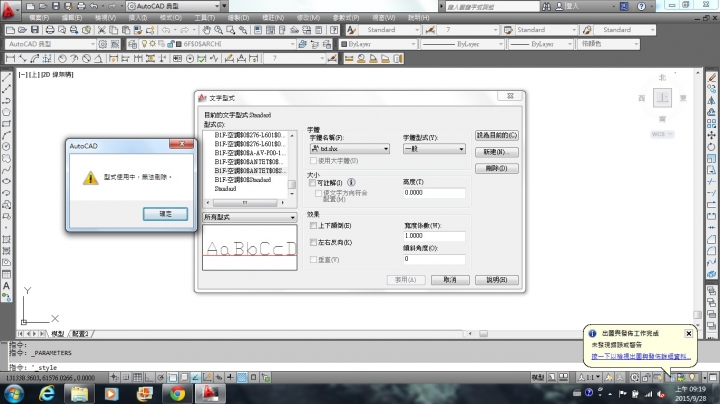
Task: Toggle Lineweight display in status bar
Action: (230, 377)
